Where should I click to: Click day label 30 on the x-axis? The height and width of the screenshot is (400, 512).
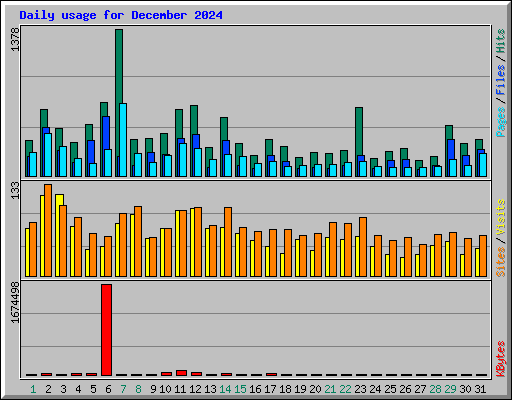[x=465, y=389]
